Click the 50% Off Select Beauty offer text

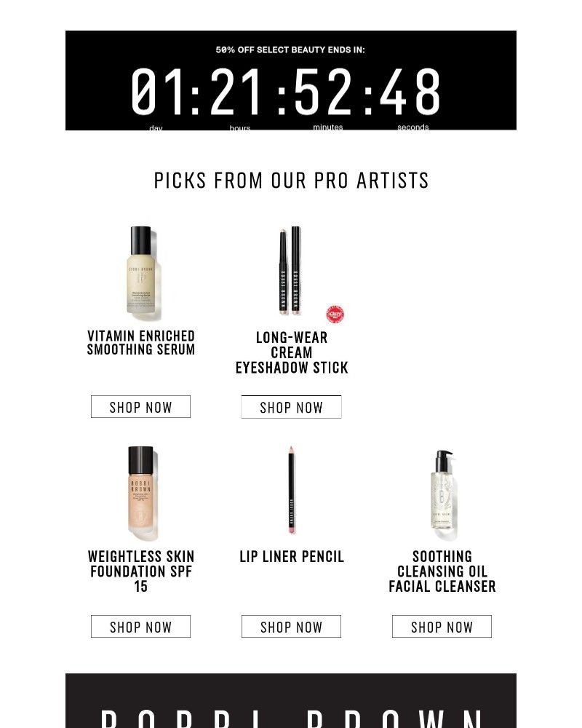click(x=291, y=51)
